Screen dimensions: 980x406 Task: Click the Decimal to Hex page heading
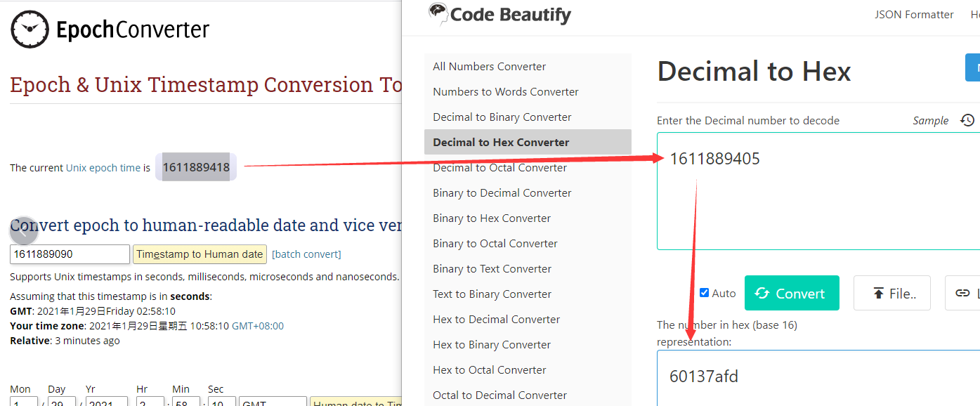coord(754,72)
